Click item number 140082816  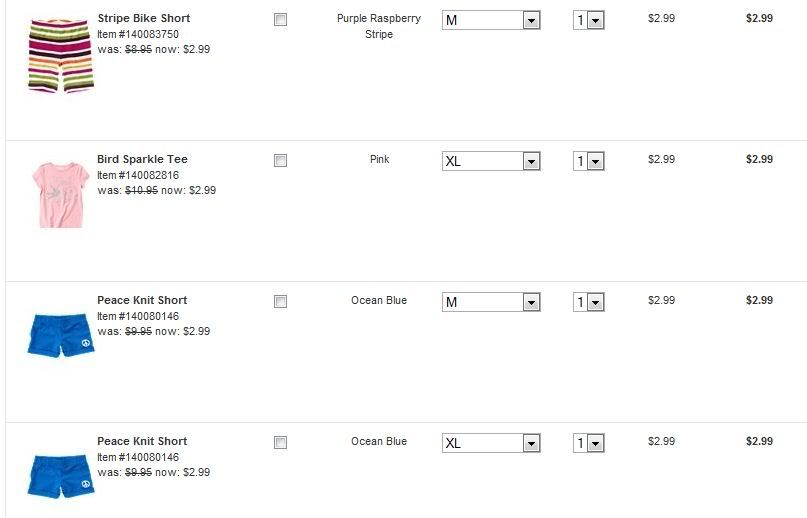tap(138, 175)
